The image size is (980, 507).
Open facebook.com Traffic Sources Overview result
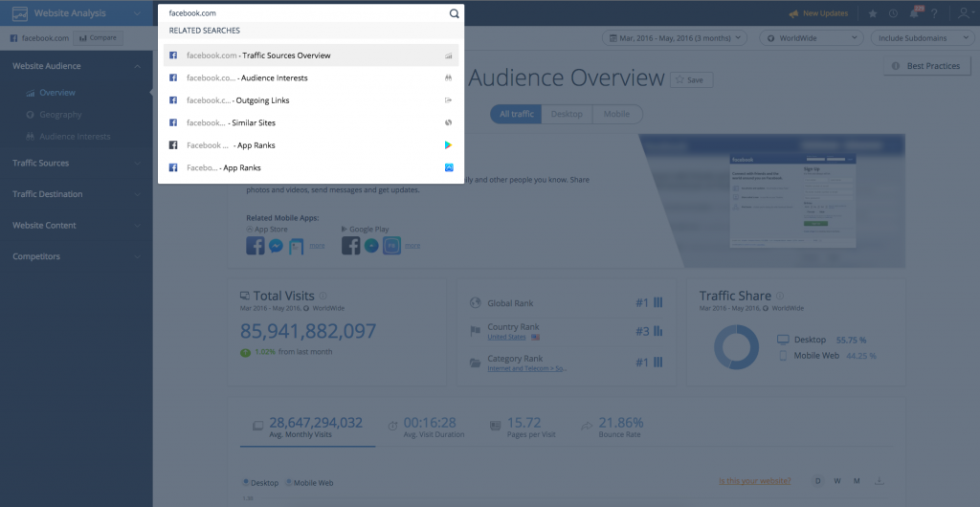[x=311, y=55]
